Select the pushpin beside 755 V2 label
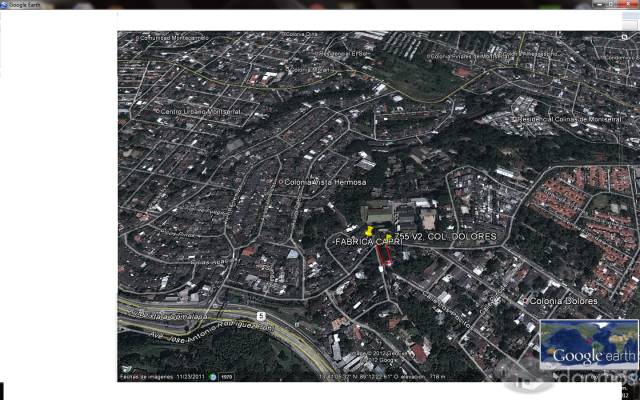 coord(389,237)
